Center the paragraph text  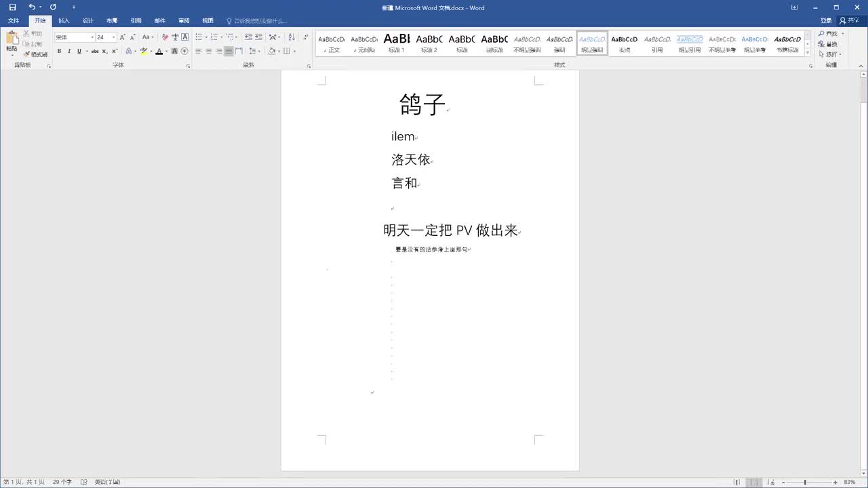tap(209, 51)
